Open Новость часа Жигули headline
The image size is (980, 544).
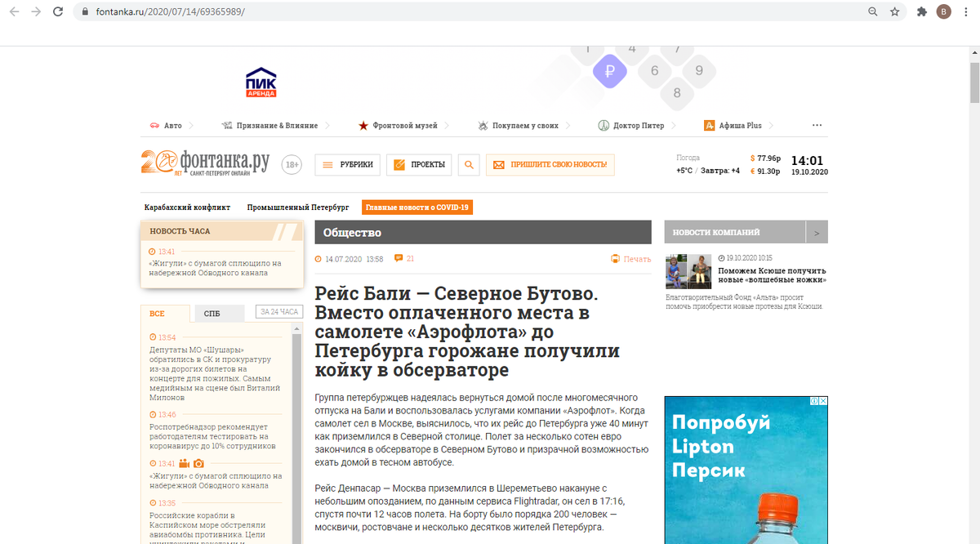tap(215, 268)
